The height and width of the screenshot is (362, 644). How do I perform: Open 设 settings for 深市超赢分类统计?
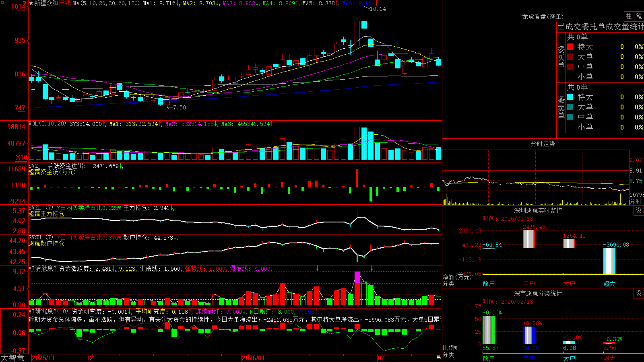pos(639,293)
